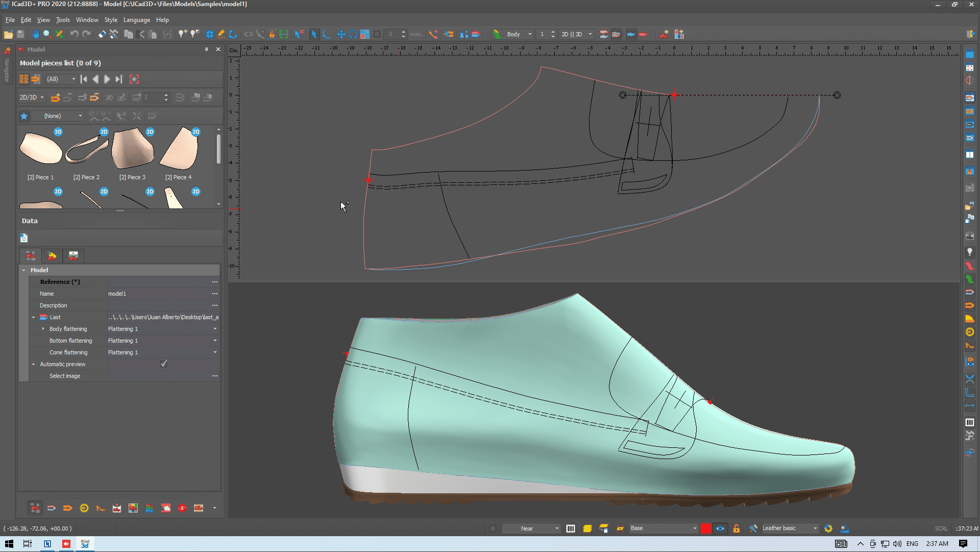Toggle the padlock layer lock icon
Viewport: 980px width, 552px height.
[736, 529]
